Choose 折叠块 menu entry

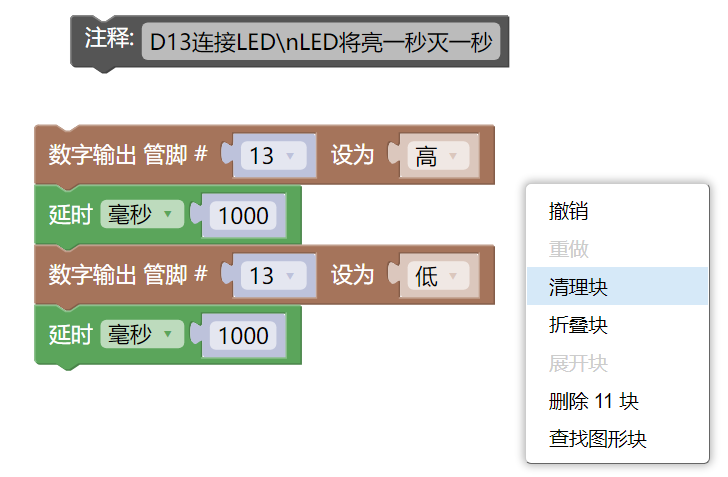[578, 325]
